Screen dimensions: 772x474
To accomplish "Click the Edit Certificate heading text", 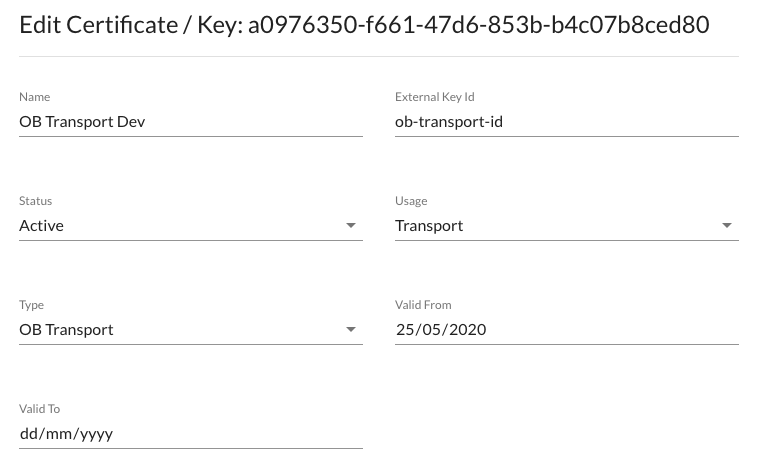I will 98,25.
